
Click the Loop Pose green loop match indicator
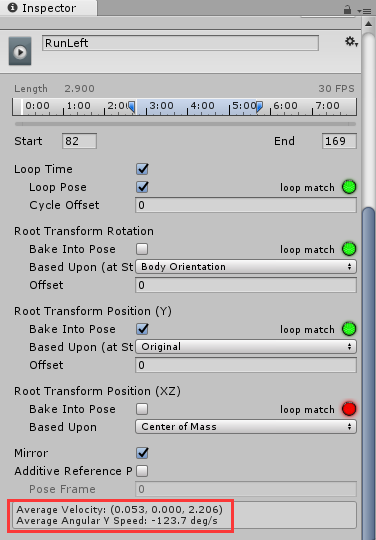coord(349,187)
